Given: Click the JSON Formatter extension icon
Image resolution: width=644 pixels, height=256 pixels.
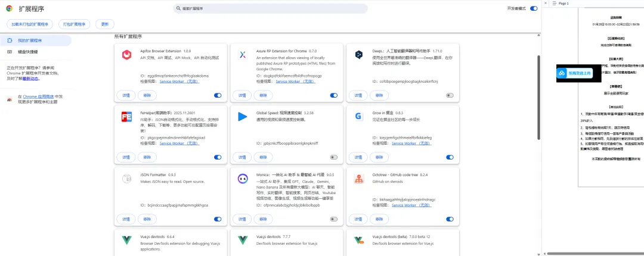Looking at the screenshot, I should (126, 179).
